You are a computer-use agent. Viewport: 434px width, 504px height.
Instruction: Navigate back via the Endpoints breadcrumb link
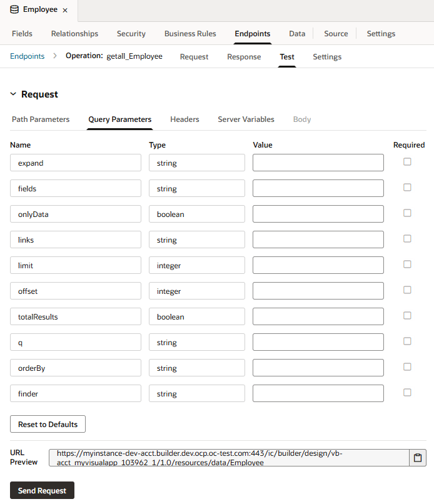(x=27, y=56)
